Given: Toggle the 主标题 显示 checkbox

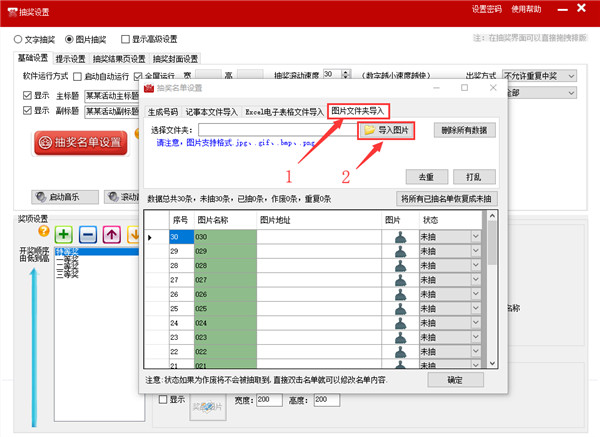Looking at the screenshot, I should click(27, 95).
